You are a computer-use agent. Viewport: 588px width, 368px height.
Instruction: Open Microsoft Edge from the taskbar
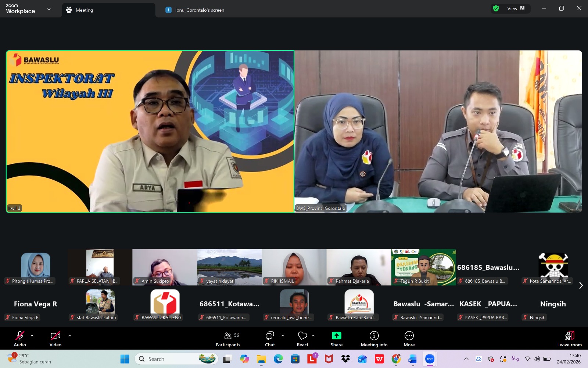point(278,359)
